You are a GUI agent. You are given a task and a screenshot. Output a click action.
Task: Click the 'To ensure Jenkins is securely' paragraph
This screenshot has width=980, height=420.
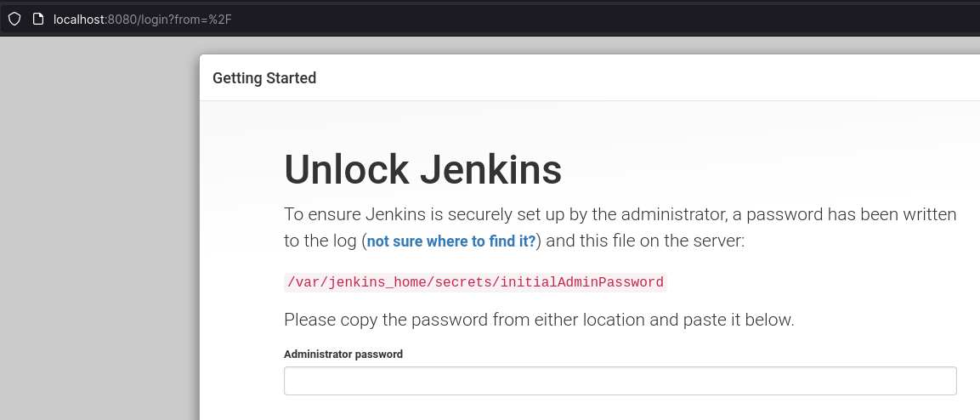tap(620, 228)
